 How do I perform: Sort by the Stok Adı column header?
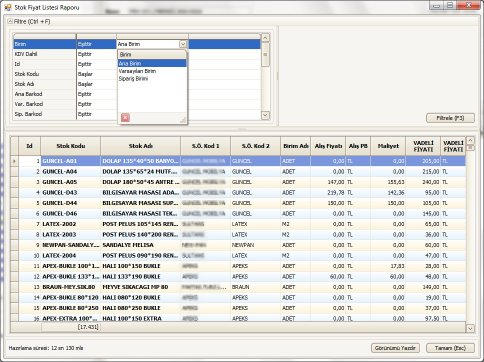point(140,146)
